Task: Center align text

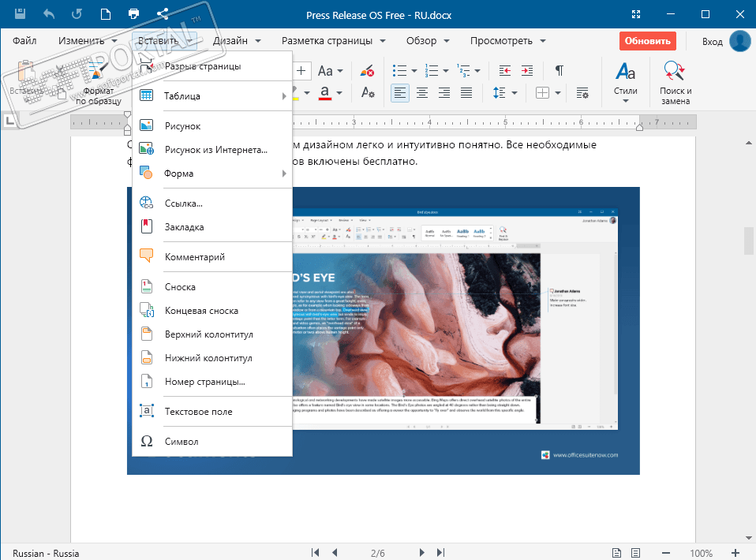Action: pos(422,92)
